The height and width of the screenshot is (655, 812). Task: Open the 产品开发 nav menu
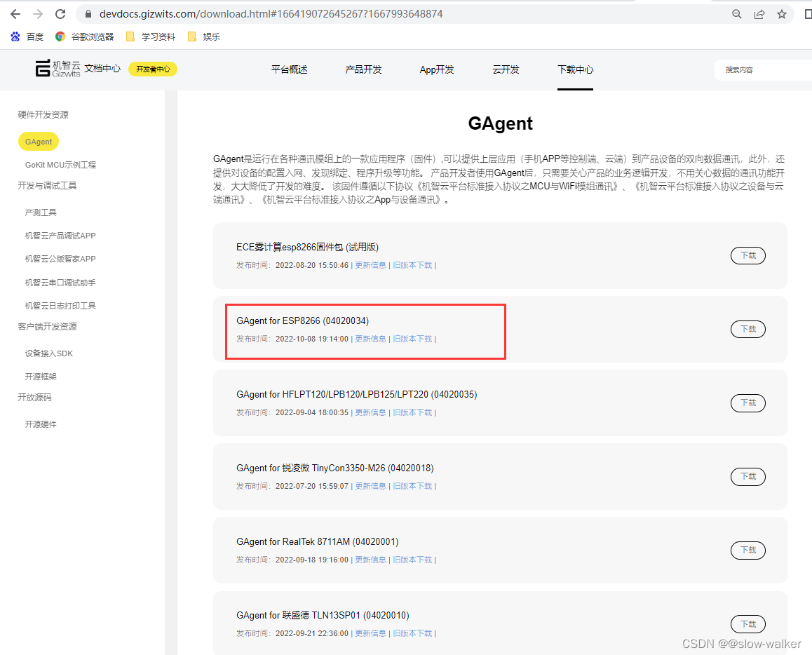point(363,69)
